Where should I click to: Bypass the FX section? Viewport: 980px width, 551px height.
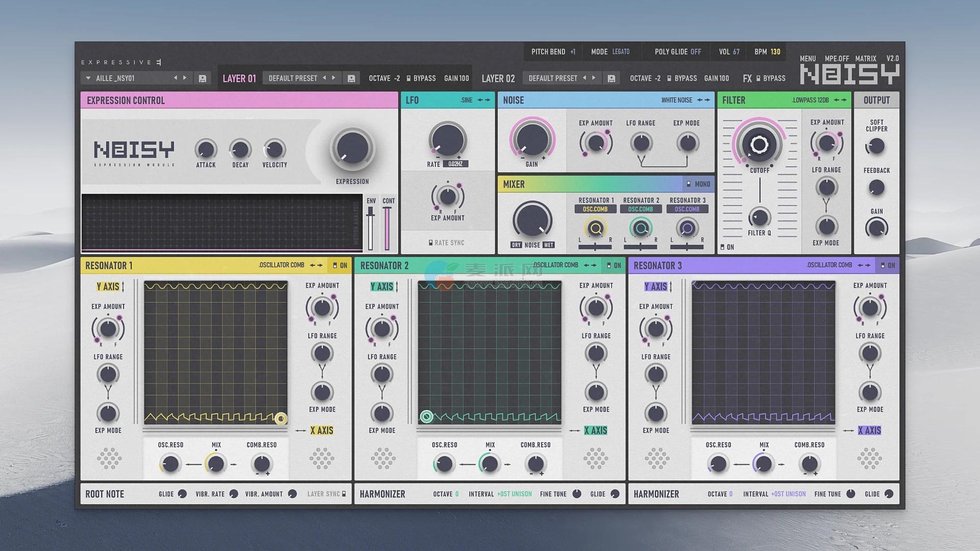tap(758, 79)
